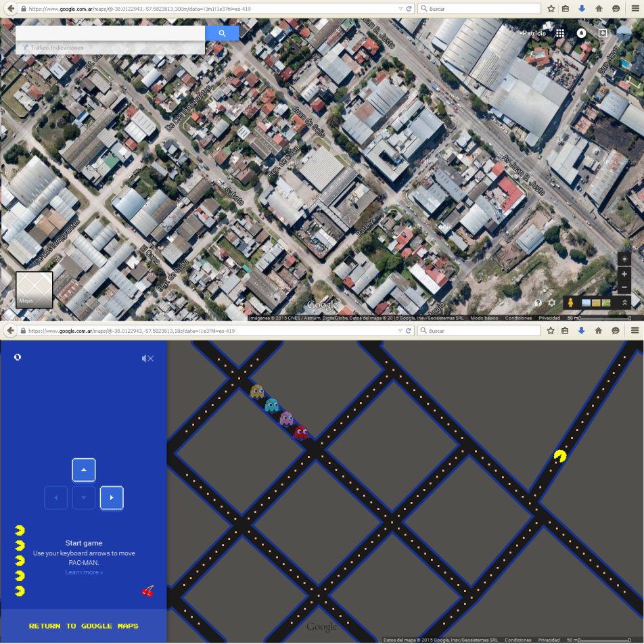Click the Pac-Man browser Buscar search field
This screenshot has height=644, width=644.
coord(479,331)
